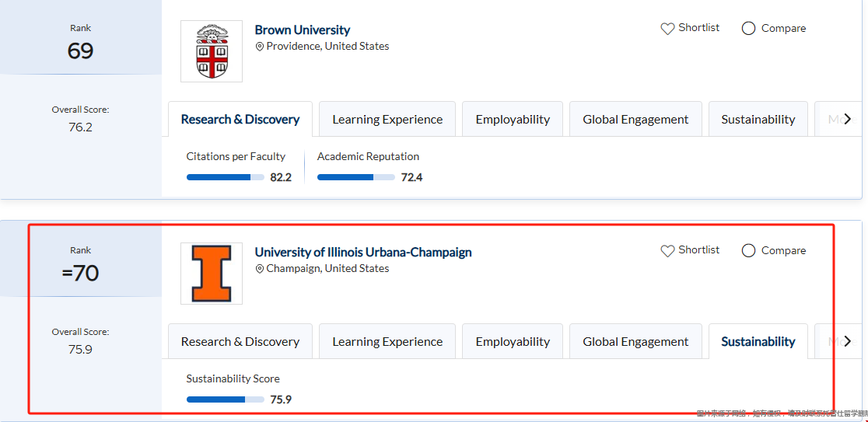868x422 pixels.
Task: Switch to Employability tab for Brown University
Action: [513, 120]
